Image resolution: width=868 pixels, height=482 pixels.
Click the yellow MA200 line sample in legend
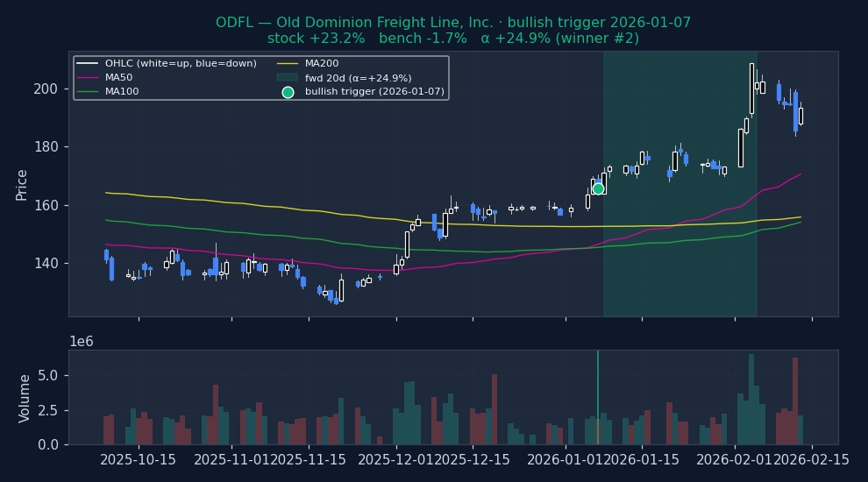tap(287, 64)
